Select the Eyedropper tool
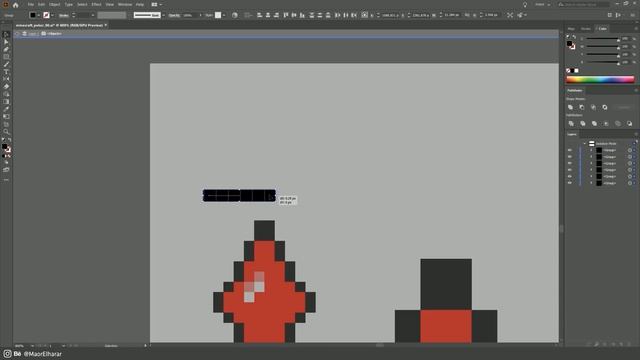This screenshot has height=360, width=640. [x=6, y=109]
